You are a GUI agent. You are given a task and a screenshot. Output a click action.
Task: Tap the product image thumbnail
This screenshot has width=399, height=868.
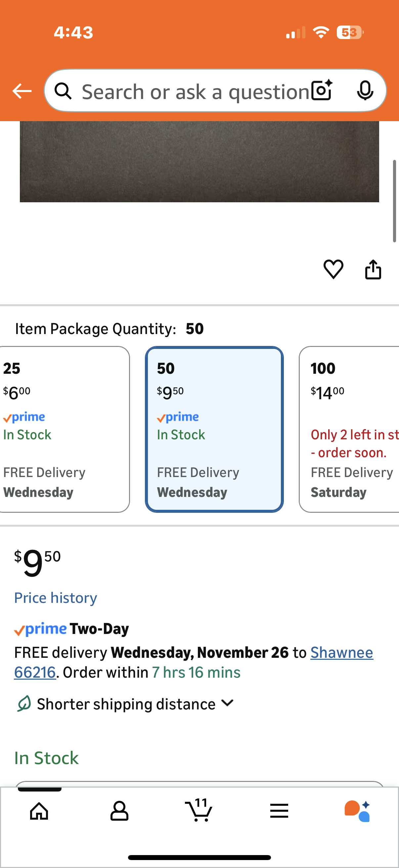[x=199, y=162]
